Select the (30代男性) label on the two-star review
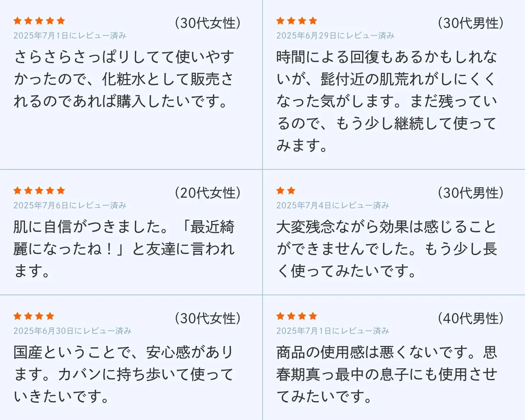Screen dimensions: 525x420 click(470, 193)
